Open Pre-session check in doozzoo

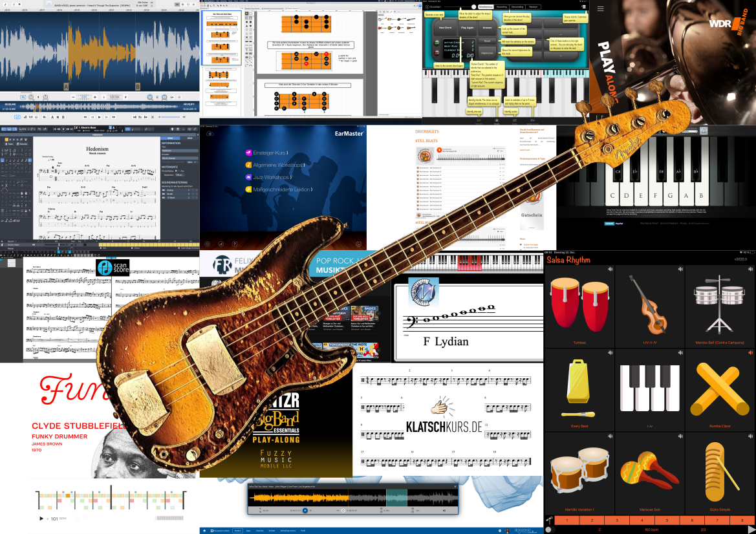tap(219, 531)
